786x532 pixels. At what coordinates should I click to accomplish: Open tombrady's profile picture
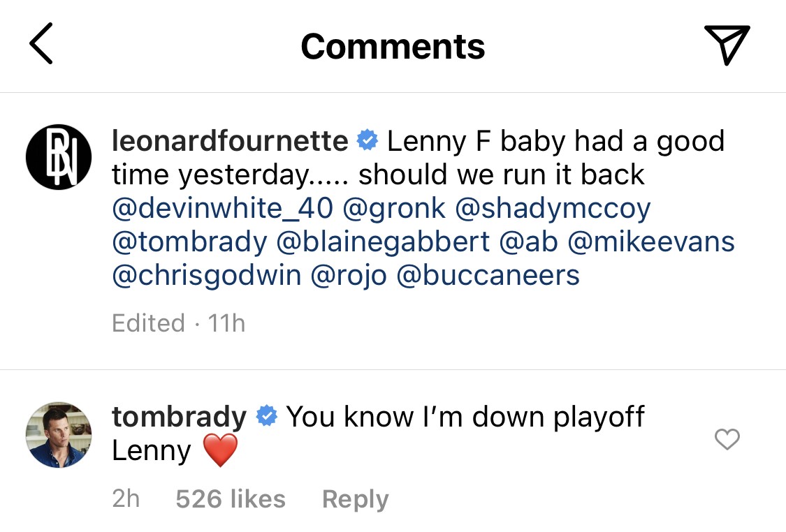point(59,435)
